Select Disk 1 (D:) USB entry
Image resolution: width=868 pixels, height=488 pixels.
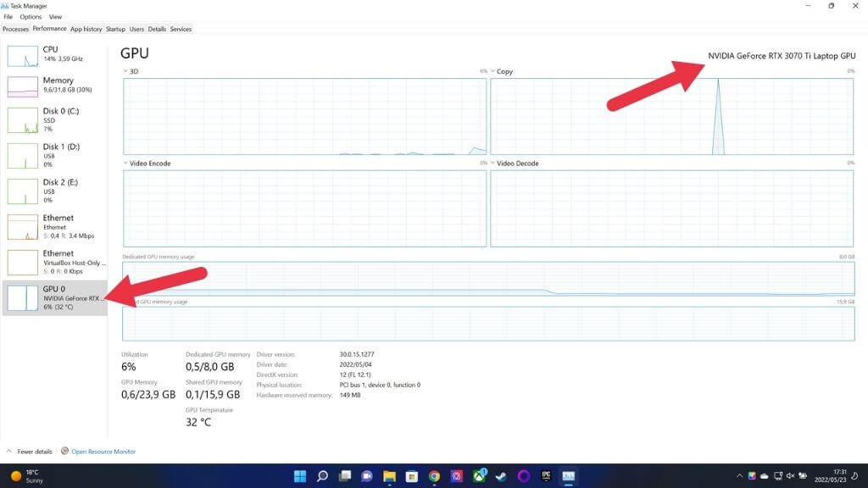click(54, 156)
